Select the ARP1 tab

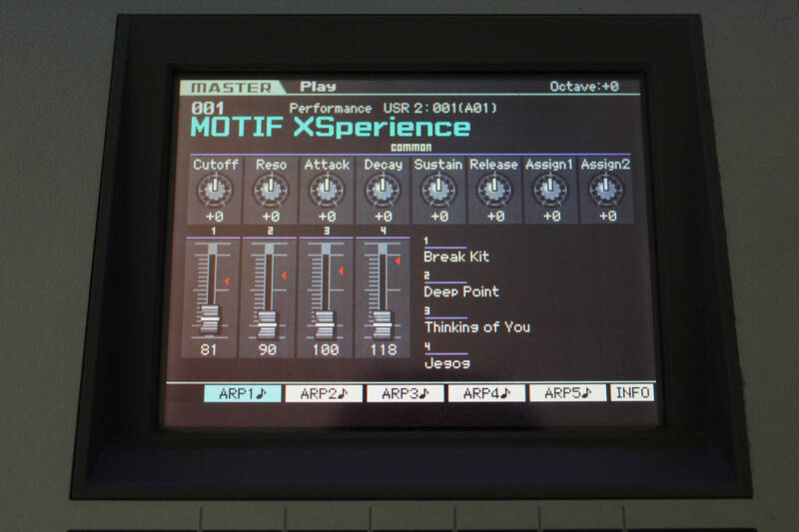click(243, 393)
